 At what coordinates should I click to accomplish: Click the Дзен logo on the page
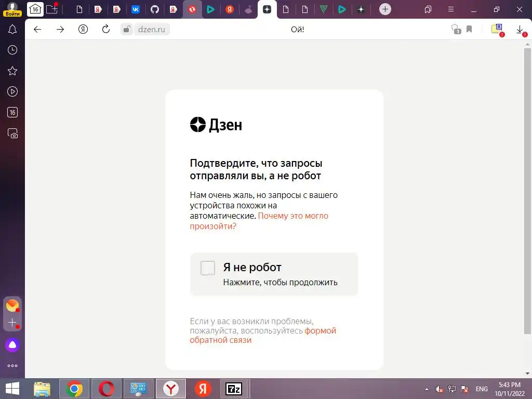[x=216, y=125]
